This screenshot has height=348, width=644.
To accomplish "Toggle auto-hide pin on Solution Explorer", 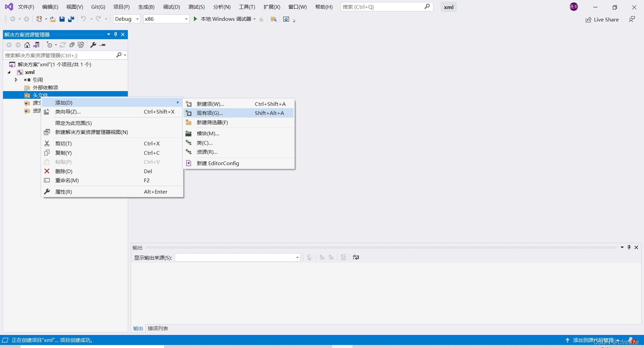I will tap(115, 34).
